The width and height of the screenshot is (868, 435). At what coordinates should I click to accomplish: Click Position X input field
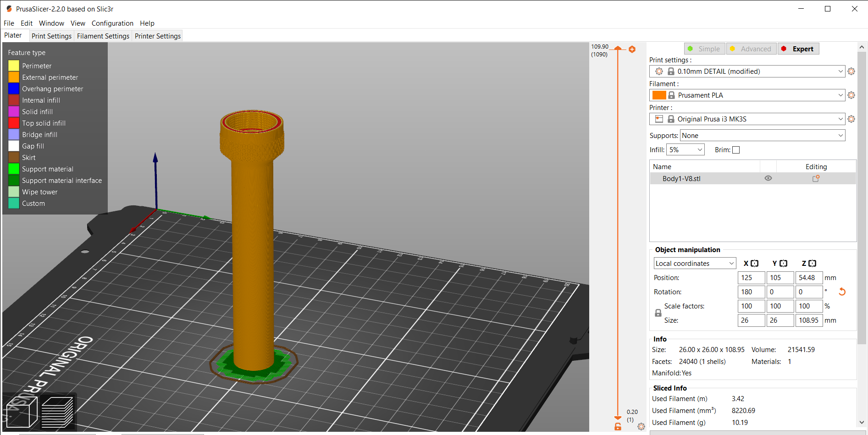(x=751, y=278)
